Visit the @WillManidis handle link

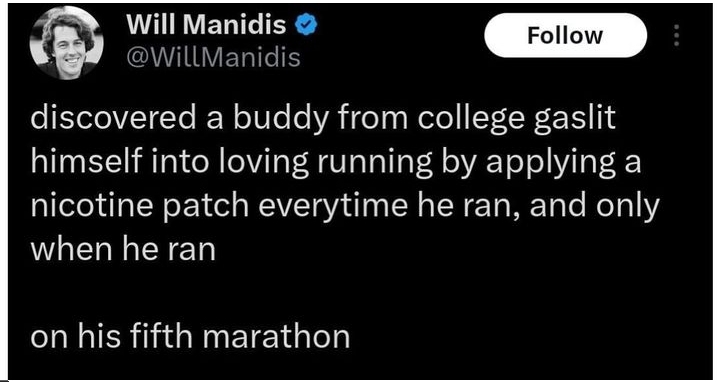point(214,58)
